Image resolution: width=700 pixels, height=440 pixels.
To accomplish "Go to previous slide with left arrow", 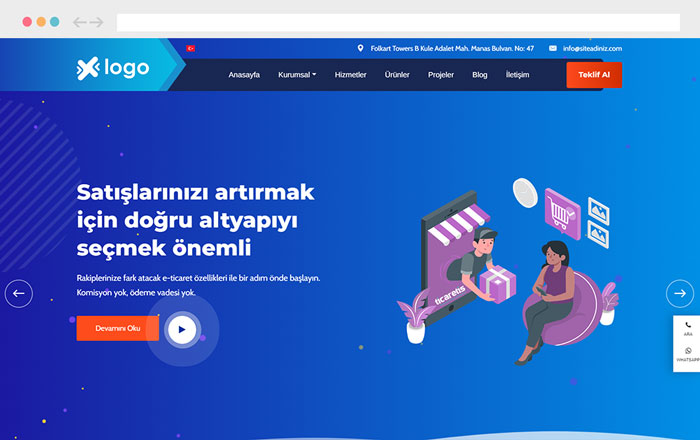I will pos(19,293).
